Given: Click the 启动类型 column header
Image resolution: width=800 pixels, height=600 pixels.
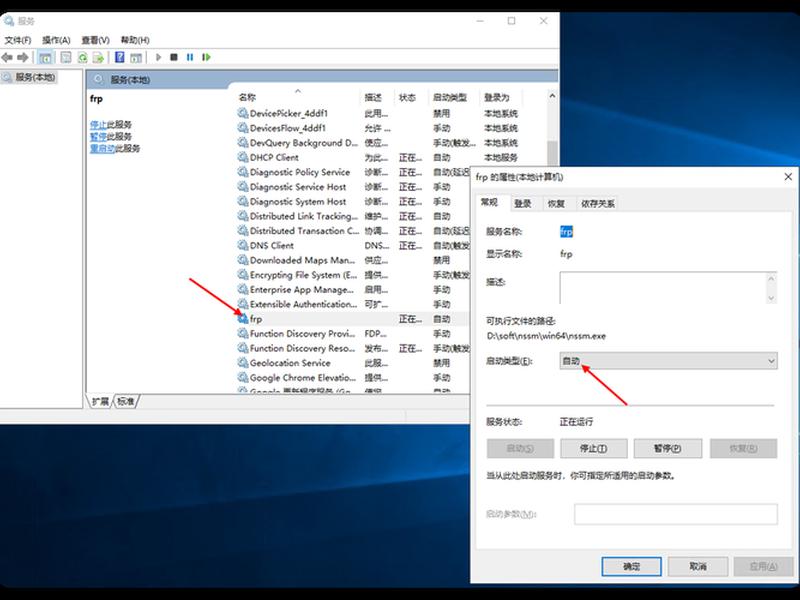Looking at the screenshot, I should click(x=454, y=97).
